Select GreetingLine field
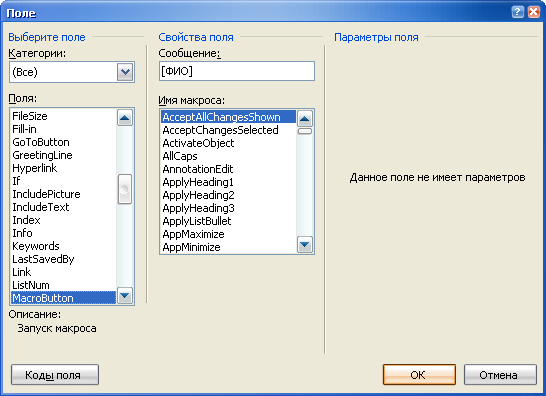 click(x=64, y=155)
